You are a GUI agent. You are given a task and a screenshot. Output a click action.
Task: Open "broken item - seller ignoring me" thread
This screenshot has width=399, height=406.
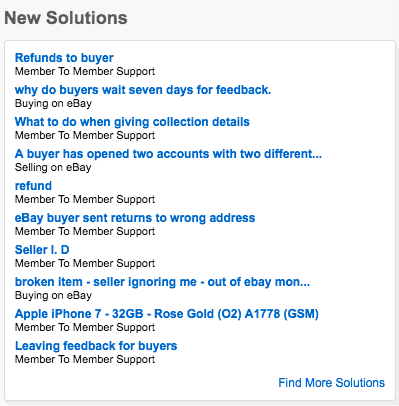click(x=162, y=282)
